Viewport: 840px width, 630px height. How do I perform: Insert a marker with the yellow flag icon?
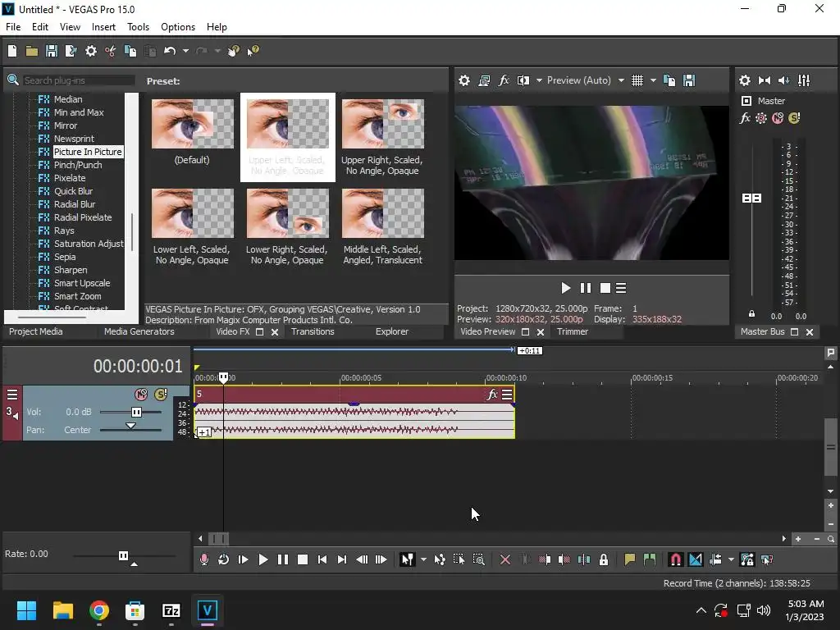pos(629,559)
